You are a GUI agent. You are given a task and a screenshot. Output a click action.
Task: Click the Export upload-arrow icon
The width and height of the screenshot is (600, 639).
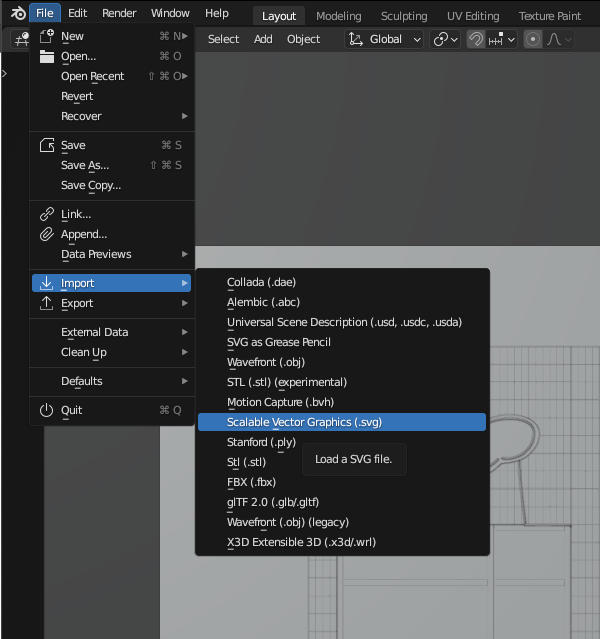pyautogui.click(x=47, y=303)
